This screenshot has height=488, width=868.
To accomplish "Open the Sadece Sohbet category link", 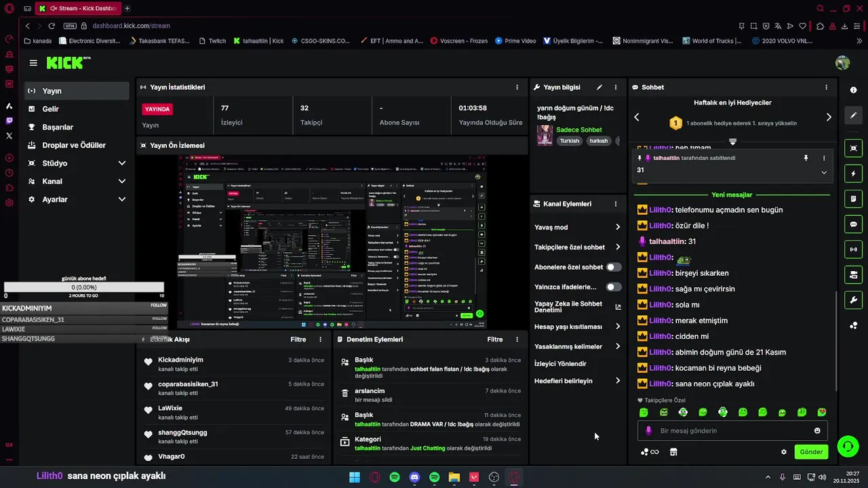I will [578, 129].
